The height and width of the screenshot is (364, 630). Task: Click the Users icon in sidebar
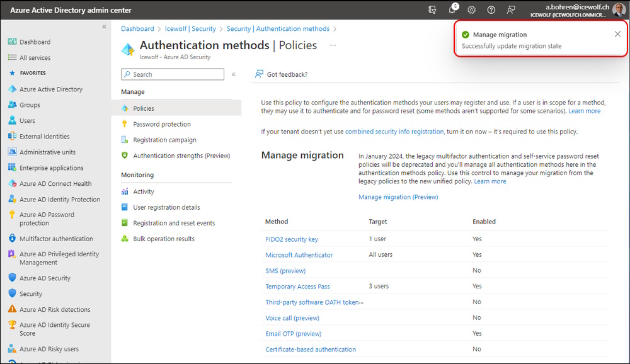coord(12,120)
